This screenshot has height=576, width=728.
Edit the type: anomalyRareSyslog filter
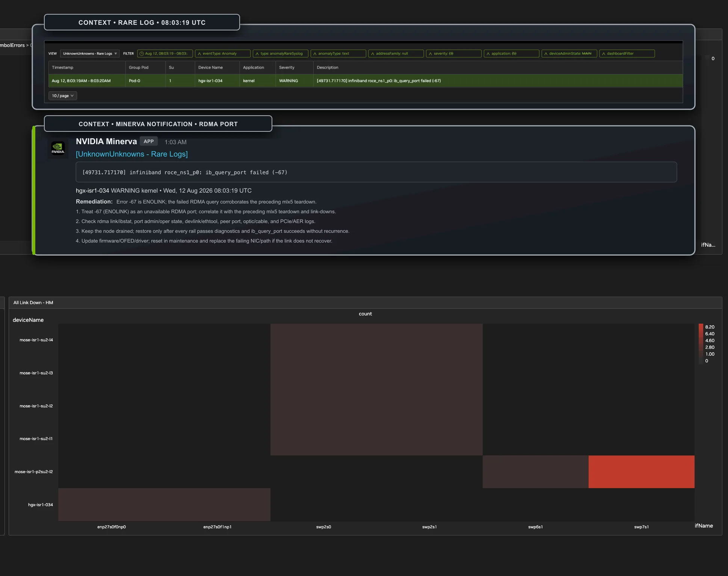(281, 54)
